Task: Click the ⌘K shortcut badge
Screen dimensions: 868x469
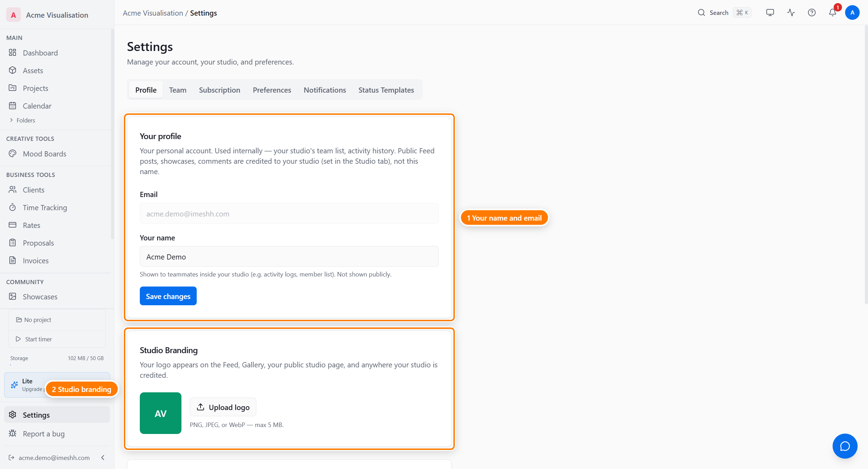Action: click(x=742, y=12)
